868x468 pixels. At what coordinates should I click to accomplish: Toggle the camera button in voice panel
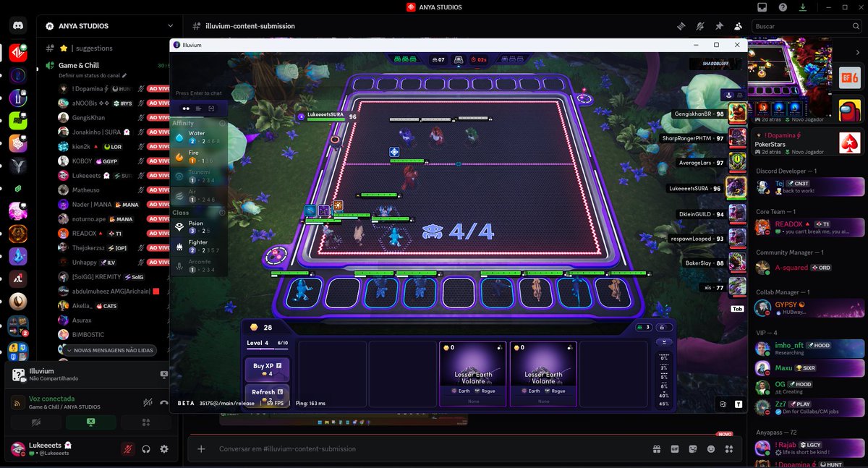35,422
